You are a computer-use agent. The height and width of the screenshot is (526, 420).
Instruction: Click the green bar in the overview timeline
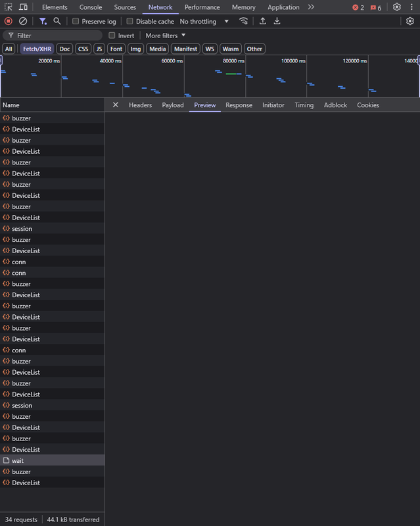tap(231, 74)
